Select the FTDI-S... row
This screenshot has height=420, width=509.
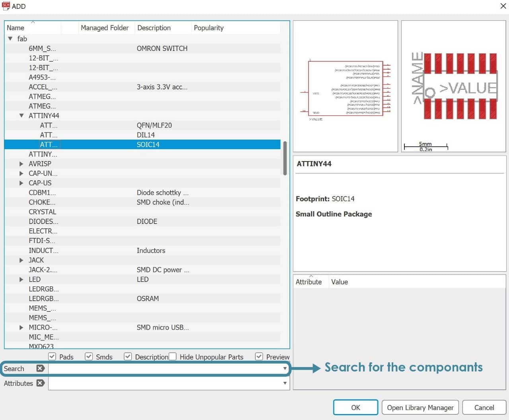[x=142, y=241]
